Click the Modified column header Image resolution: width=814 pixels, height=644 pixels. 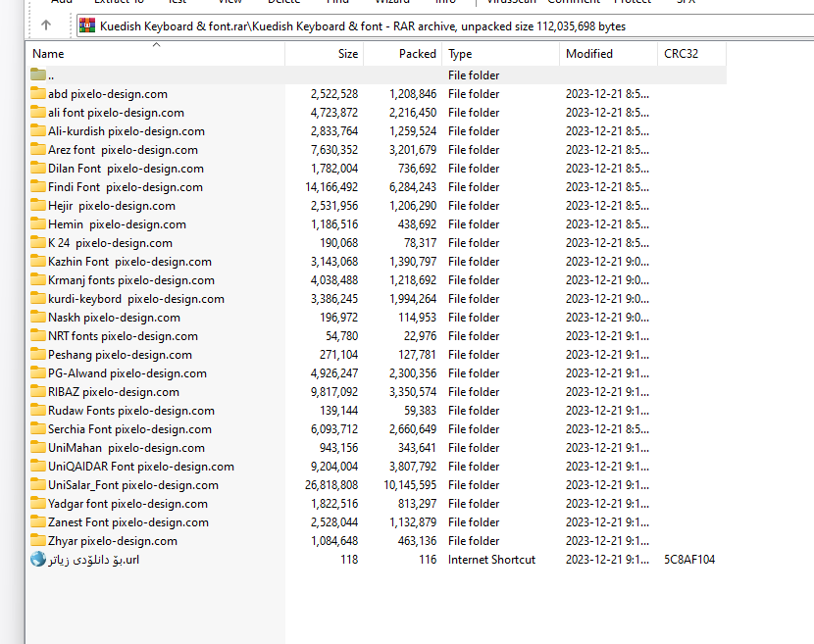coord(608,54)
